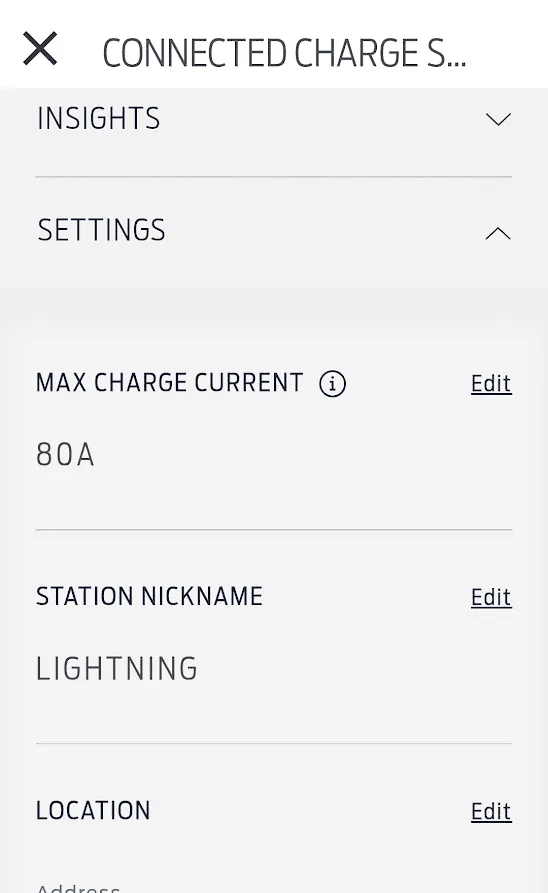This screenshot has width=548, height=893.
Task: Click divider line under 80A value
Action: [x=273, y=530]
